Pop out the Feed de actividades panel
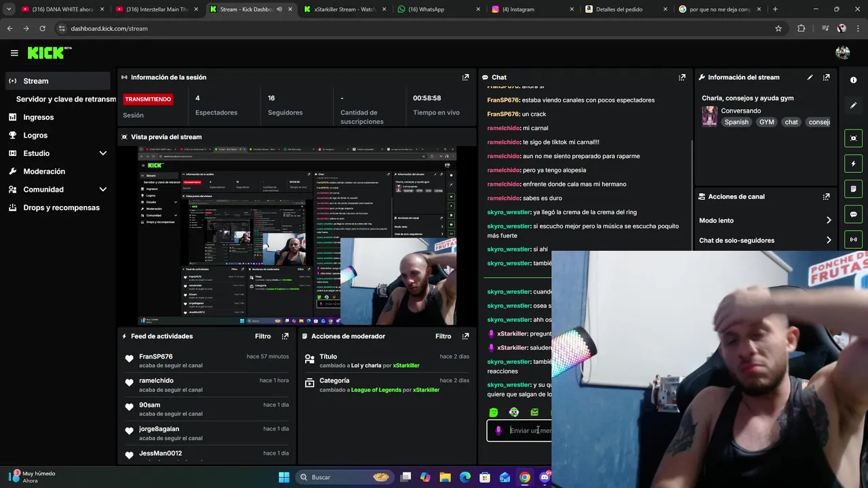 (285, 336)
